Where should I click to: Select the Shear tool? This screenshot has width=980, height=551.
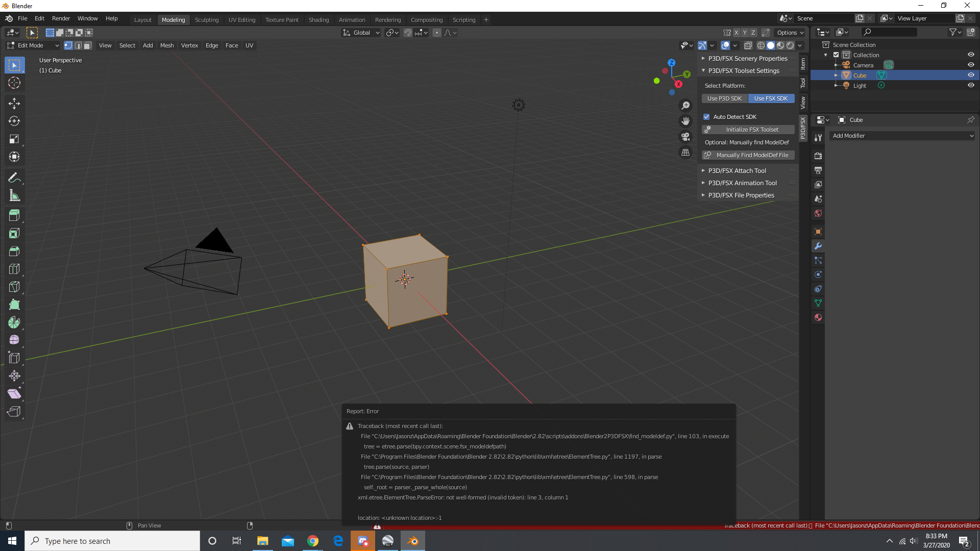(14, 394)
